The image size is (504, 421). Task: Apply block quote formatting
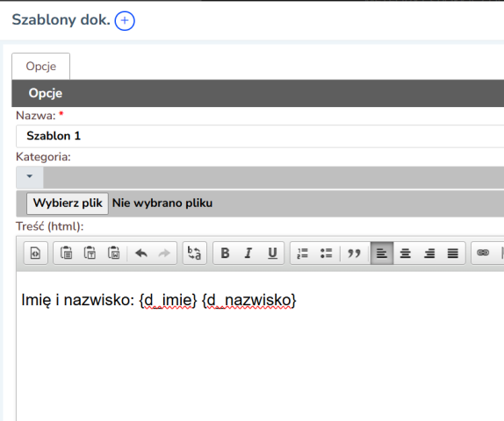pyautogui.click(x=354, y=253)
